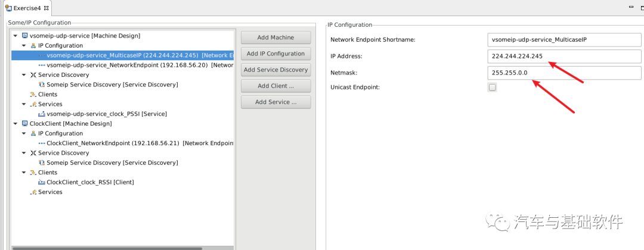Collapse Service Discovery under ClockClient
The width and height of the screenshot is (644, 250).
pyautogui.click(x=24, y=153)
